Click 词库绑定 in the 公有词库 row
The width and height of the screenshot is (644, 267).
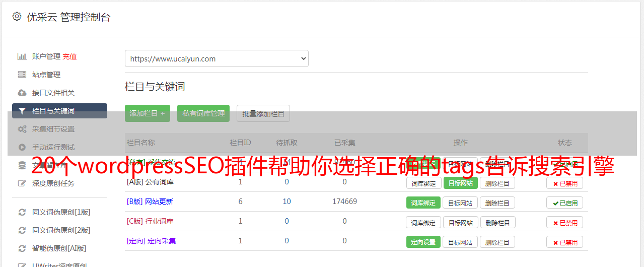point(423,183)
